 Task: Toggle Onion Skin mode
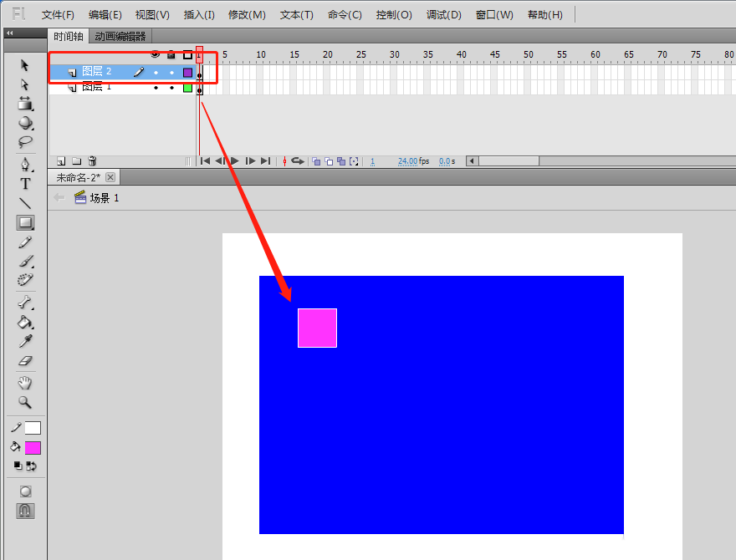pyautogui.click(x=316, y=161)
